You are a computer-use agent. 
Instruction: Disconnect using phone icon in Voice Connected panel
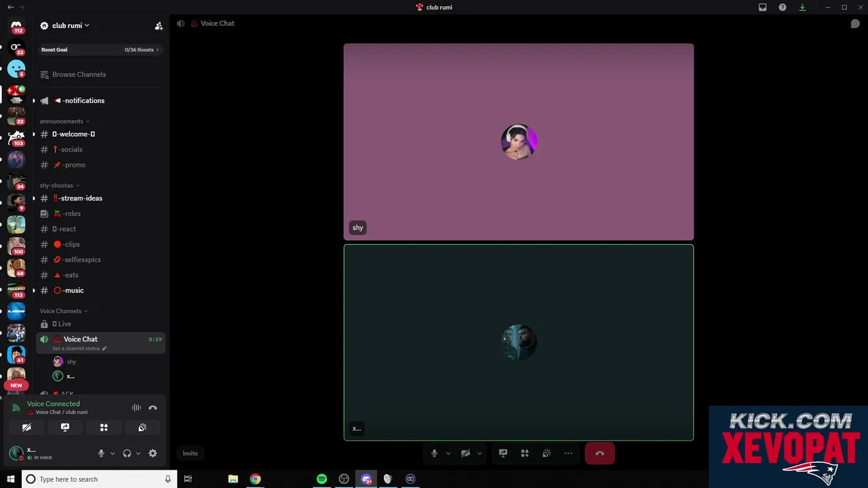pyautogui.click(x=153, y=408)
